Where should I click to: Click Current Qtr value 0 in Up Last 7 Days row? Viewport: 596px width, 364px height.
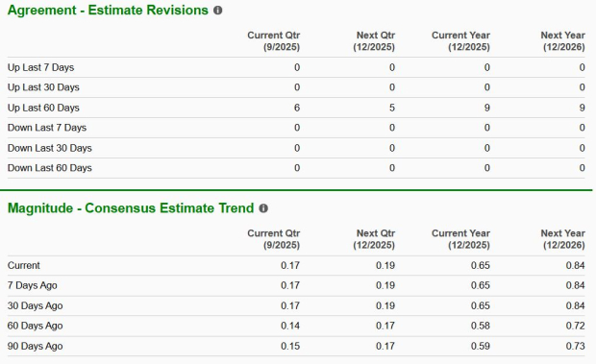pyautogui.click(x=297, y=67)
